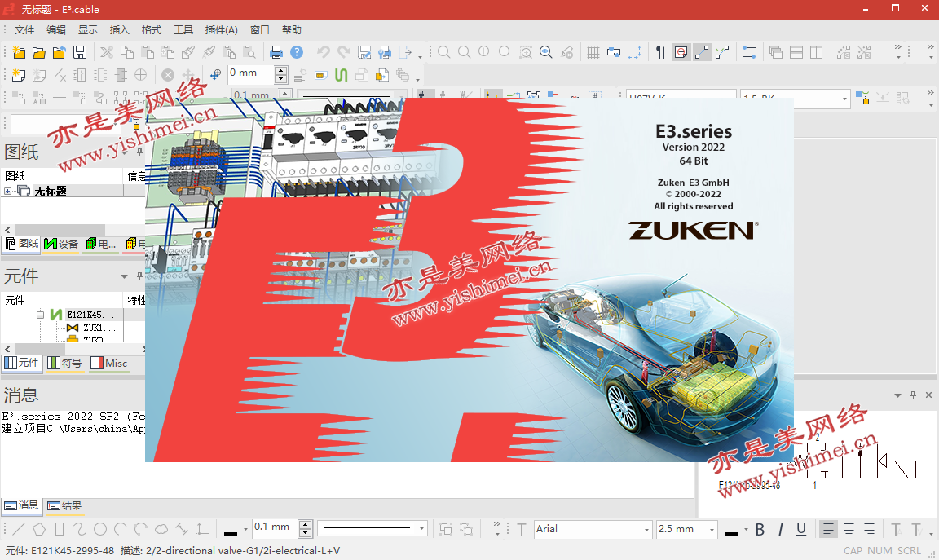This screenshot has width=939, height=560.
Task: Open the 编辑 menu
Action: pos(56,30)
